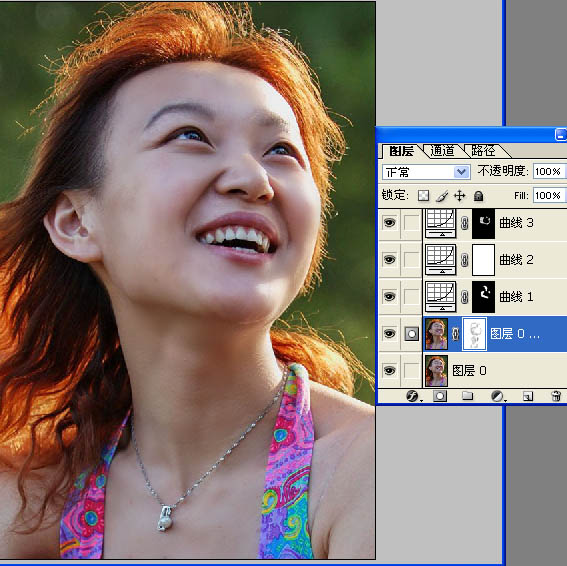Click the 不透明度 opacity field
The height and width of the screenshot is (566, 567).
point(549,171)
